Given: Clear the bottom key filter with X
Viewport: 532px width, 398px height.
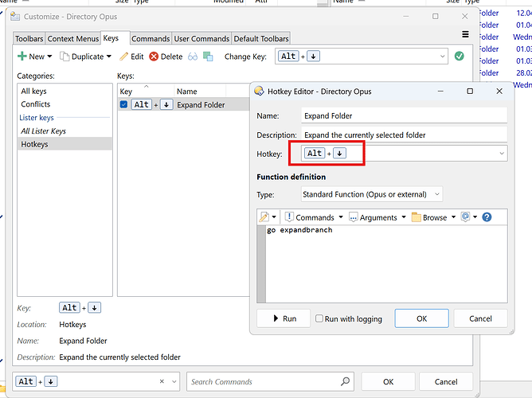Looking at the screenshot, I should point(162,381).
